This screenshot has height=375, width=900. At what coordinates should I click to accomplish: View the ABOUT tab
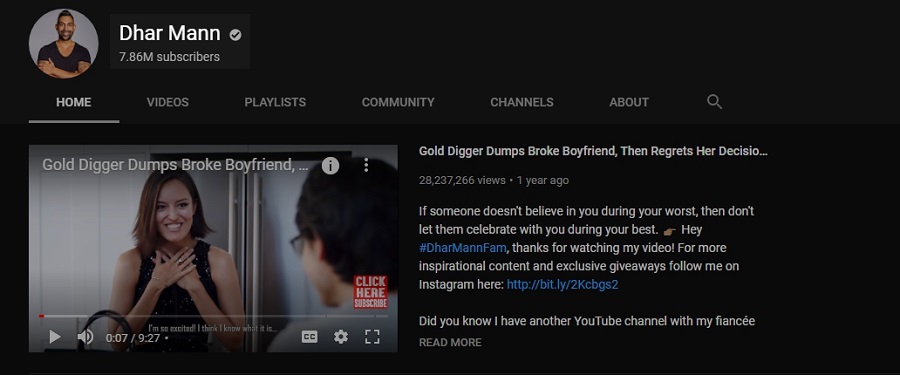629,102
